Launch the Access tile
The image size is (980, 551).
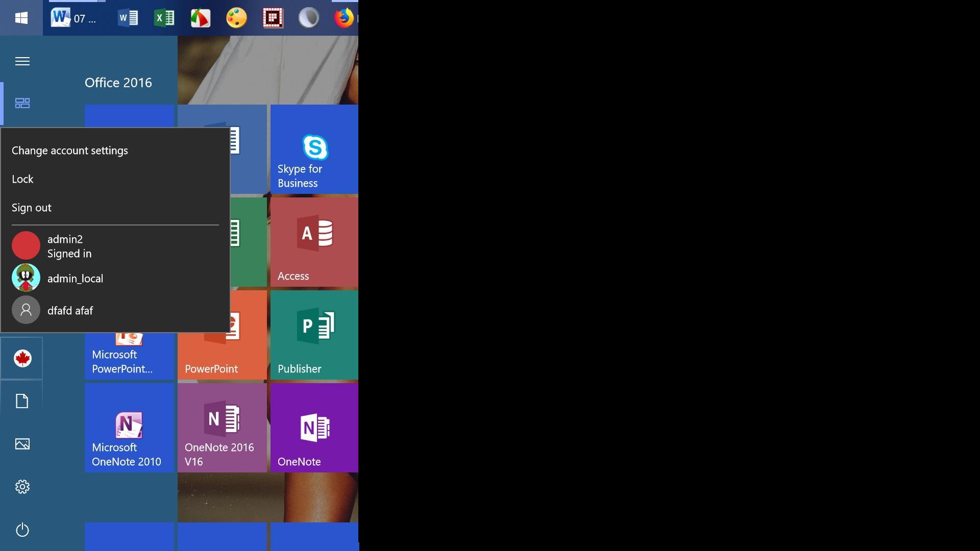click(x=314, y=242)
